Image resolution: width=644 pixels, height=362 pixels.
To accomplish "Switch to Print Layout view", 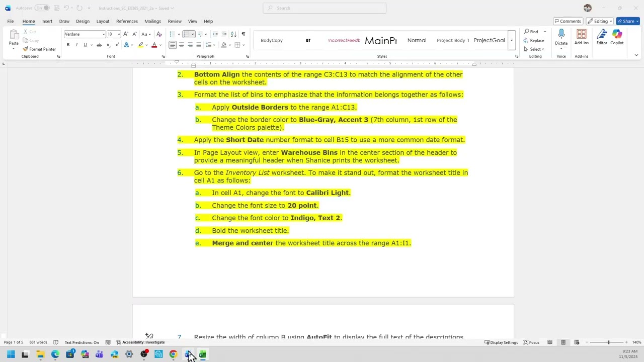I will coord(563,342).
